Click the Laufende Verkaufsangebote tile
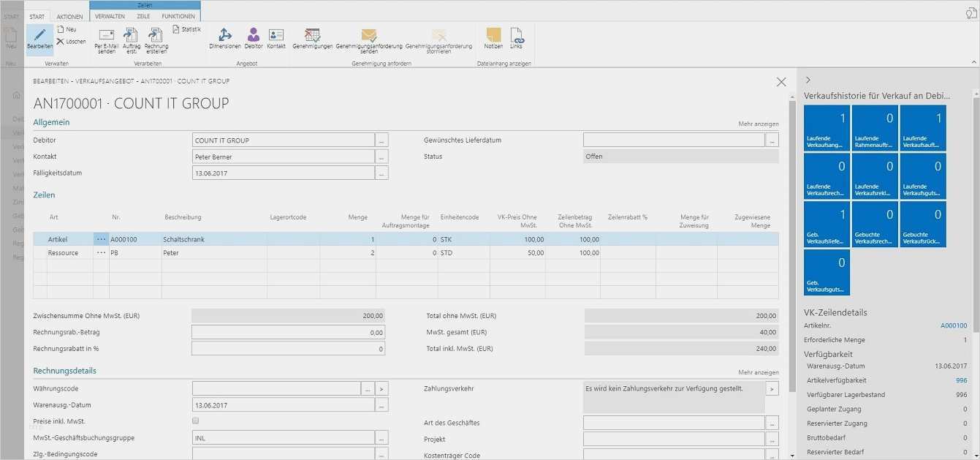Viewport: 980px width, 460px height. 827,128
